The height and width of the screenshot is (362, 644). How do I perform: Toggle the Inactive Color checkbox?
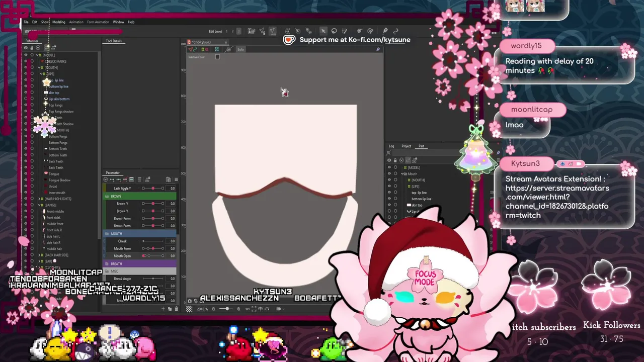pos(217,57)
